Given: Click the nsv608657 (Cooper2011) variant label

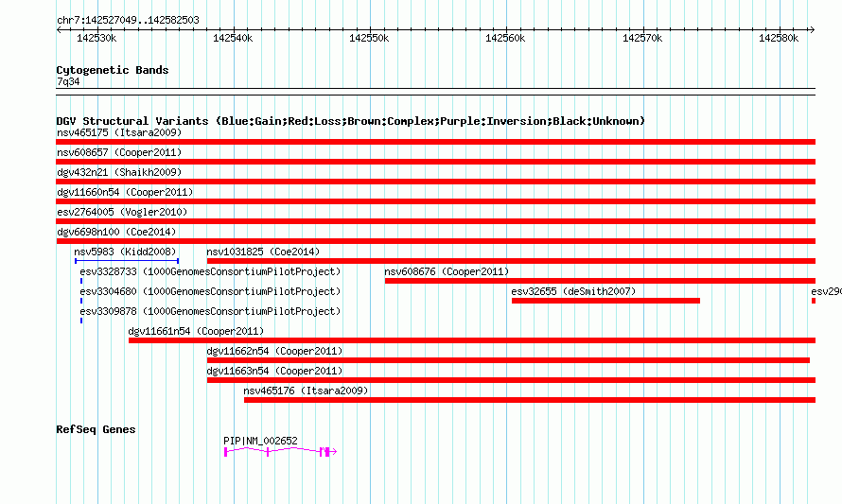Looking at the screenshot, I should click(119, 152).
